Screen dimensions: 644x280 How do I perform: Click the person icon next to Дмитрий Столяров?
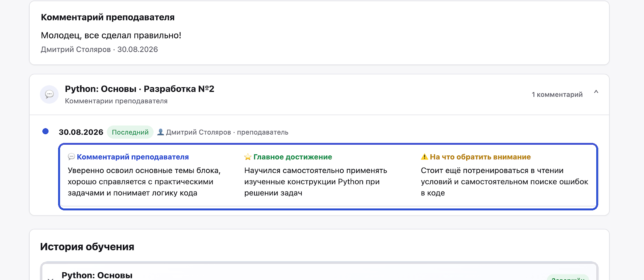coord(161,132)
